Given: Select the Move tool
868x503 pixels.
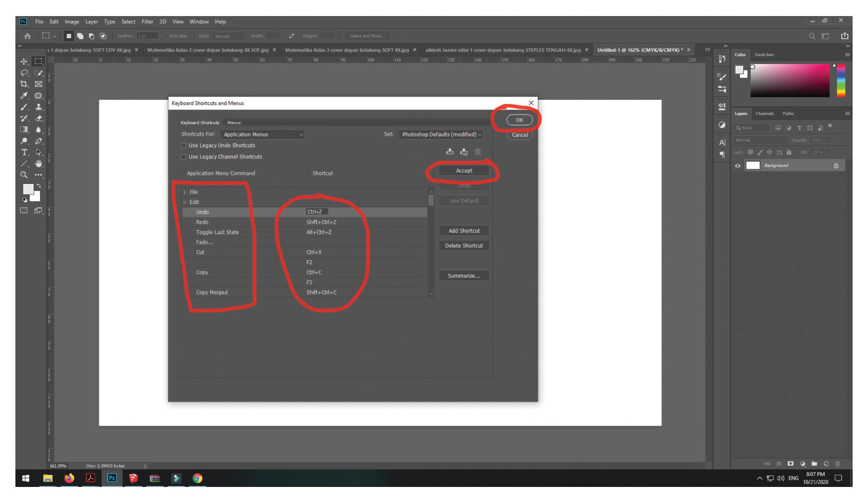Looking at the screenshot, I should pyautogui.click(x=24, y=61).
